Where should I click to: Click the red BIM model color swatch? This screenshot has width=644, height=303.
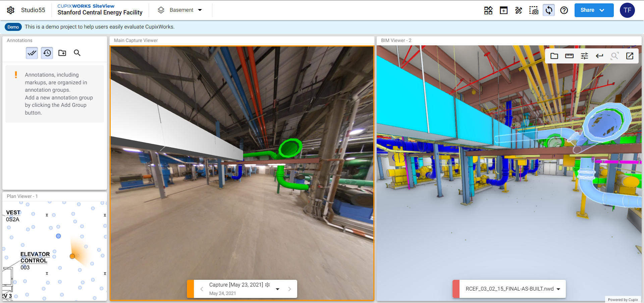coord(456,289)
